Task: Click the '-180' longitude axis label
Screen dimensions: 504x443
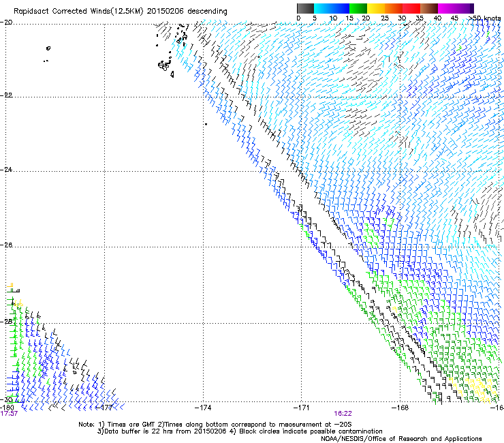Action: click(x=7, y=408)
